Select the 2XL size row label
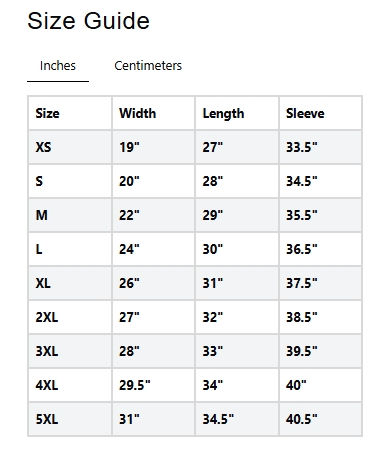The height and width of the screenshot is (462, 391). coord(47,317)
